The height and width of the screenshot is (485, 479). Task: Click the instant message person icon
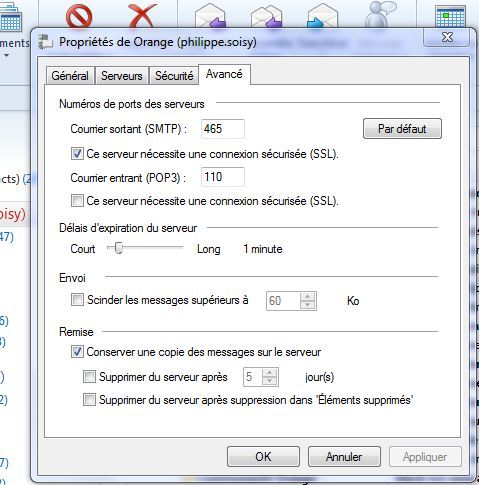[381, 14]
